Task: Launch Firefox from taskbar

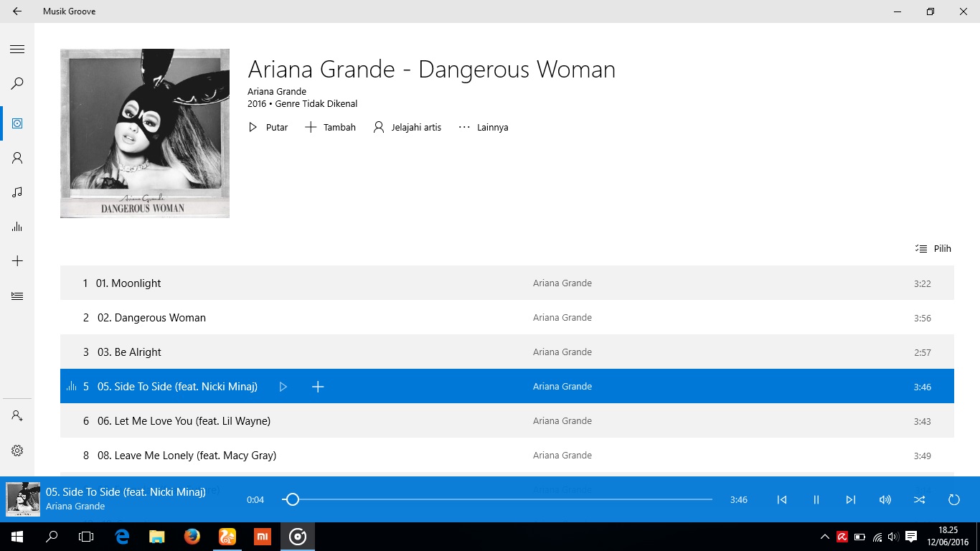Action: 192,537
